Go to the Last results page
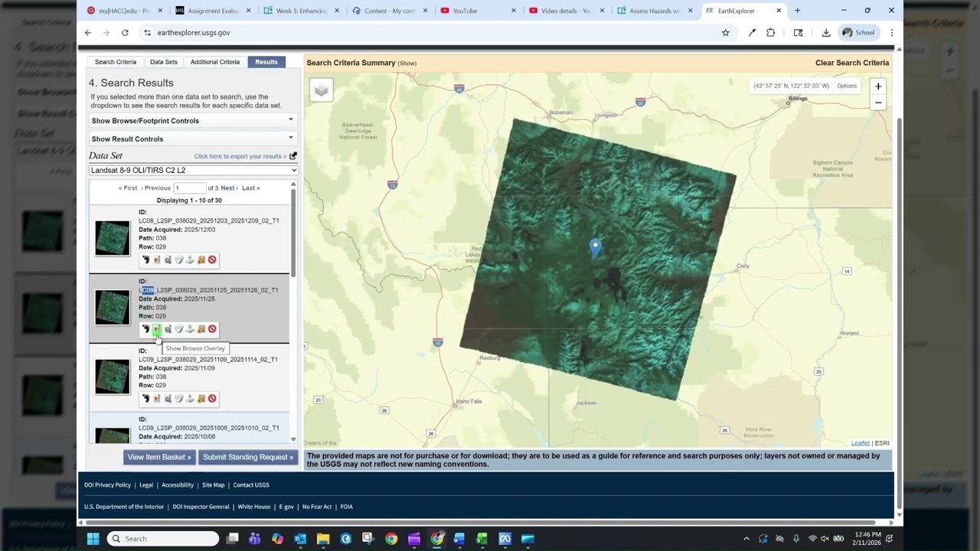The image size is (980, 551). 250,187
